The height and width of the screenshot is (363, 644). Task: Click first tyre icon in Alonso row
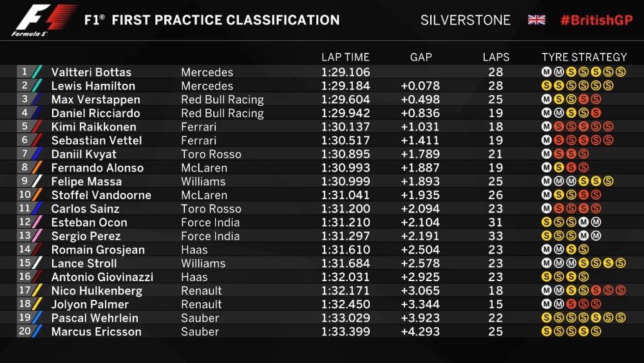tap(546, 168)
